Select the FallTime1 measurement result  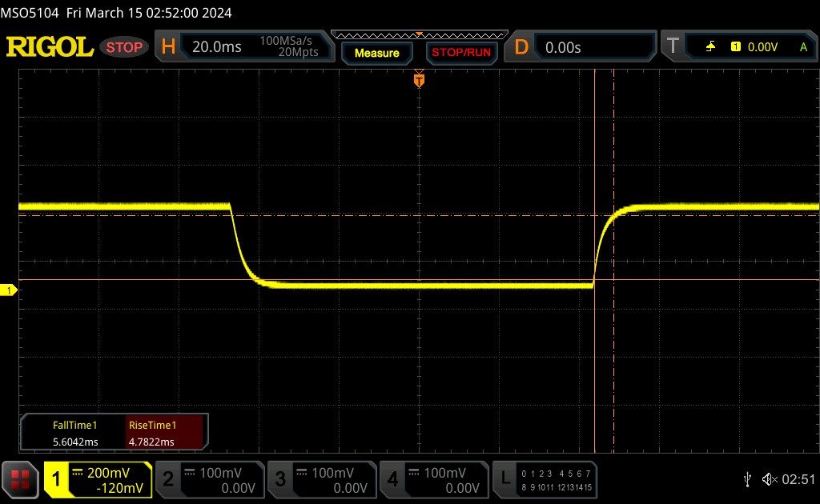(74, 434)
